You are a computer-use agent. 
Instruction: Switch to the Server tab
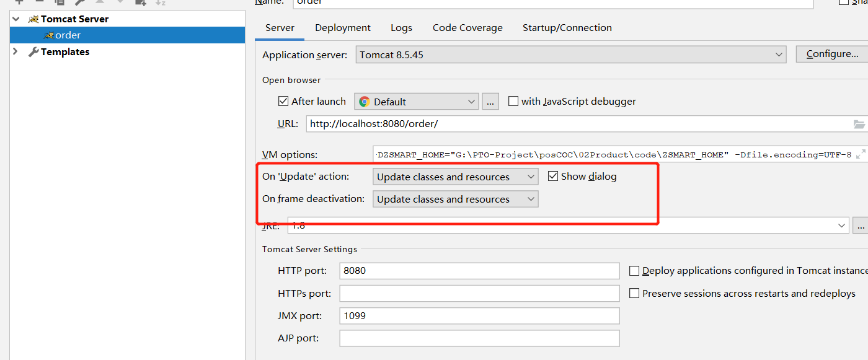click(280, 28)
